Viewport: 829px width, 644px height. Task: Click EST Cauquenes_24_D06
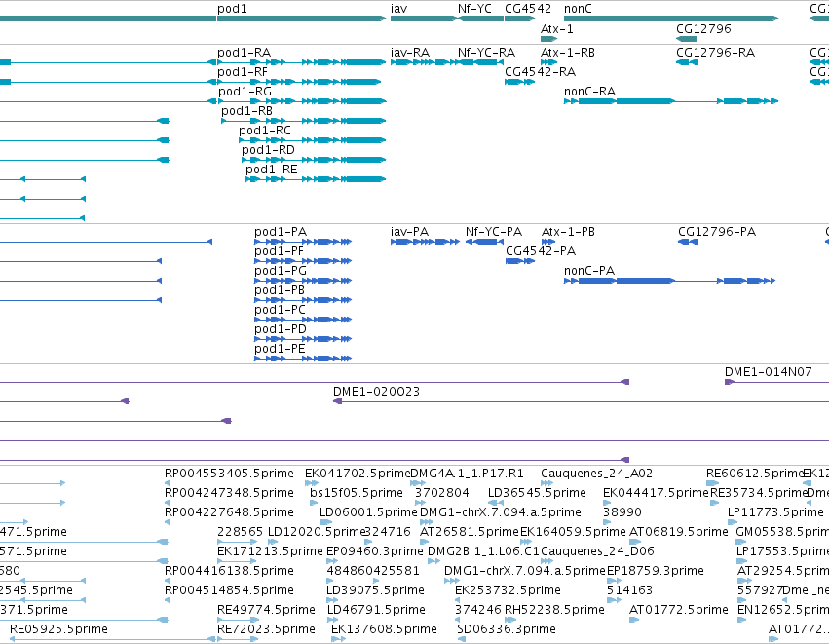(x=547, y=561)
